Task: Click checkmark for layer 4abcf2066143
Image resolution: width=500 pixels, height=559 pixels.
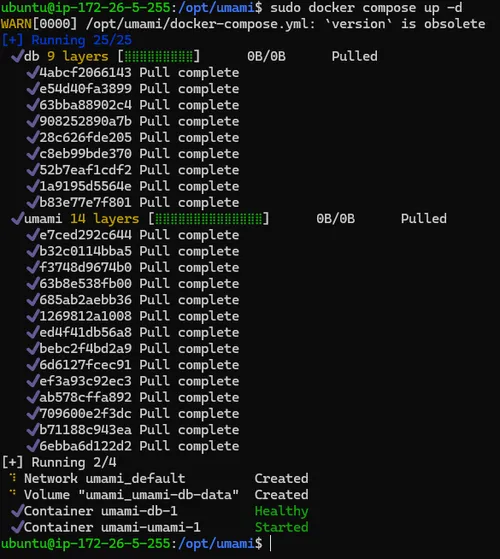Action: pyautogui.click(x=32, y=72)
